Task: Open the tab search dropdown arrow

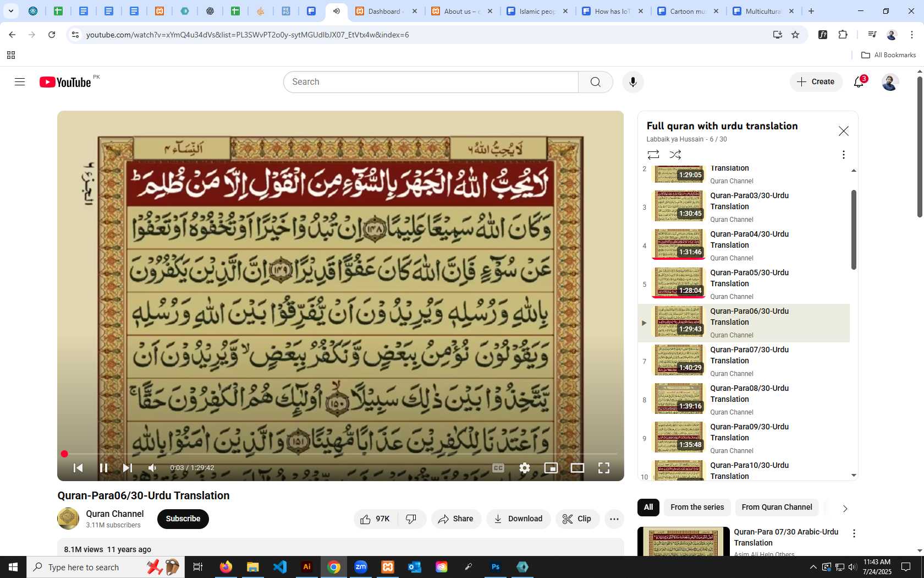Action: click(11, 11)
